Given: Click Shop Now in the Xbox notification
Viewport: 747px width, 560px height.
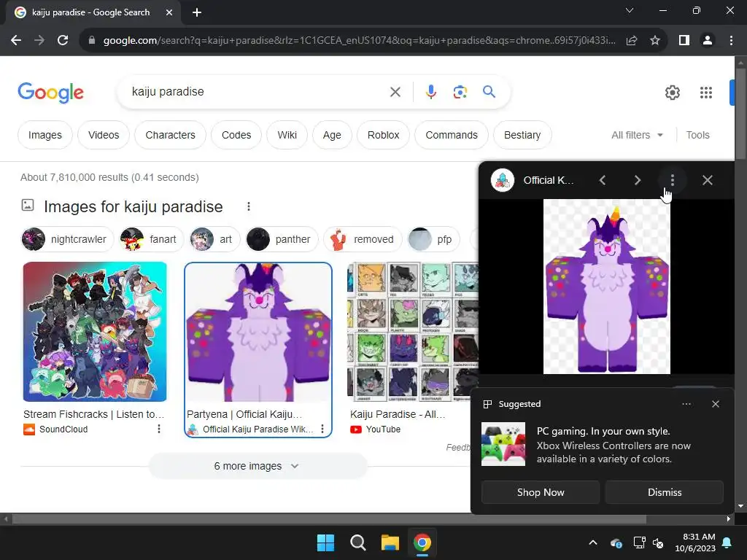Looking at the screenshot, I should [541, 492].
